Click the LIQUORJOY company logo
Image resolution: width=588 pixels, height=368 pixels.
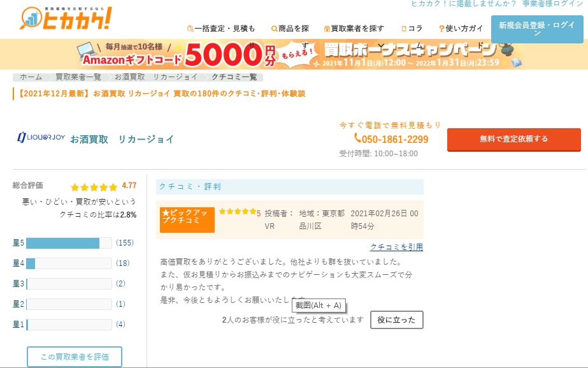[41, 137]
